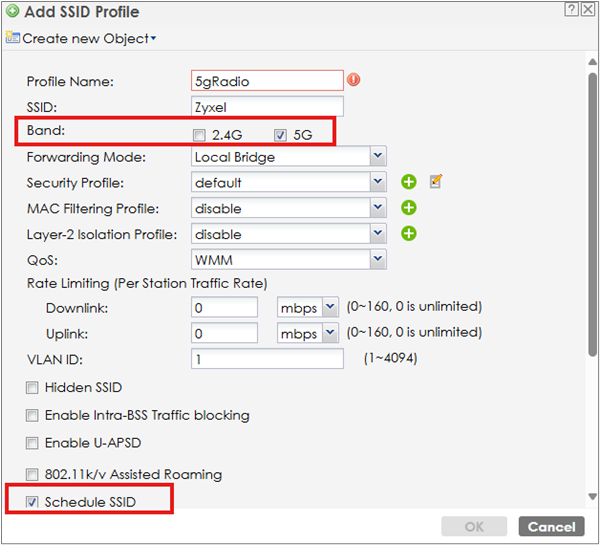Untick the Schedule SSID checkbox
The width and height of the screenshot is (600, 545).
pos(32,502)
